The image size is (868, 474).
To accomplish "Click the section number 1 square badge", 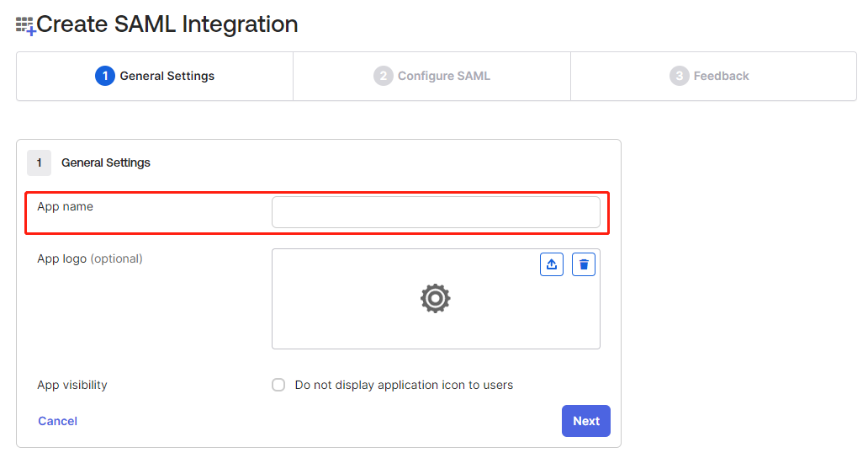I will click(40, 163).
